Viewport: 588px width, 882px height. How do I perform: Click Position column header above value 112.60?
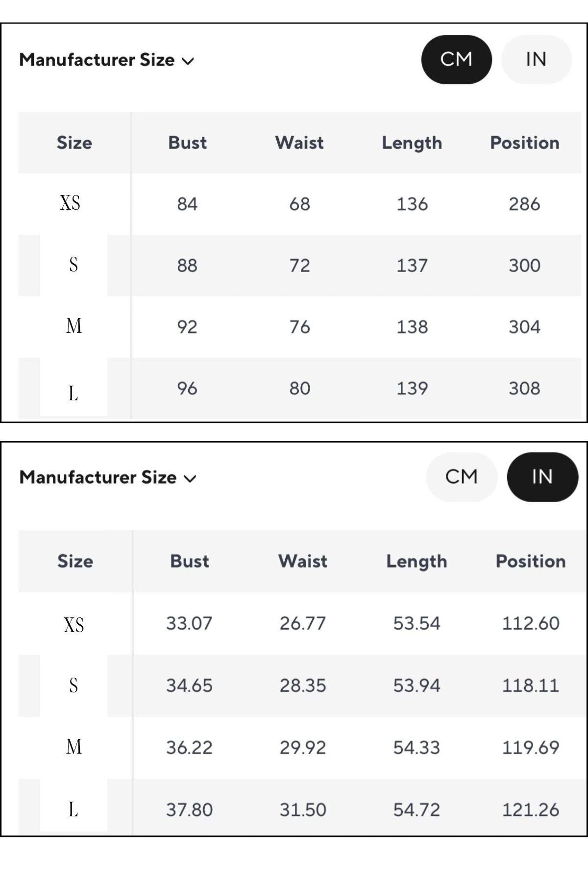530,561
